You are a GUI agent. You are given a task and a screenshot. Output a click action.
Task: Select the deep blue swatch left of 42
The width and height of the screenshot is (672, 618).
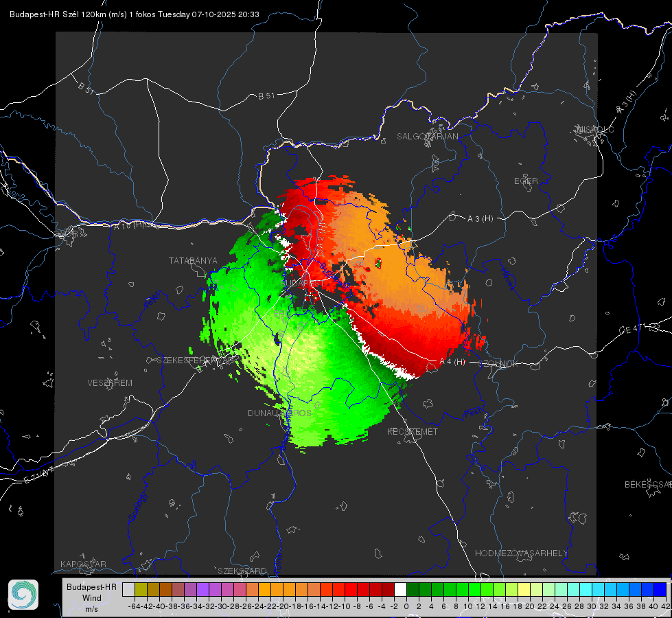click(x=660, y=589)
